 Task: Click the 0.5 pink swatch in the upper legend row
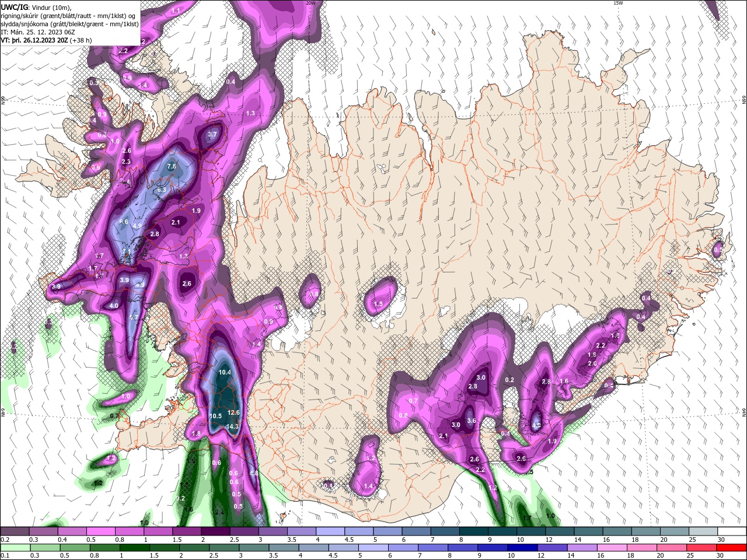[100, 531]
